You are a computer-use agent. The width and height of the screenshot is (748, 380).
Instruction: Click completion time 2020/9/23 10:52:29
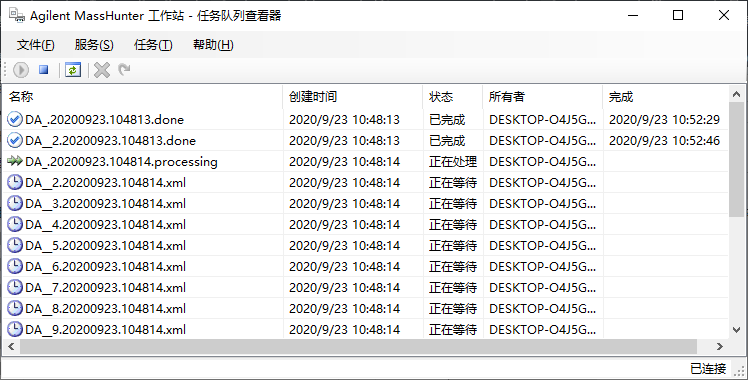click(x=664, y=119)
